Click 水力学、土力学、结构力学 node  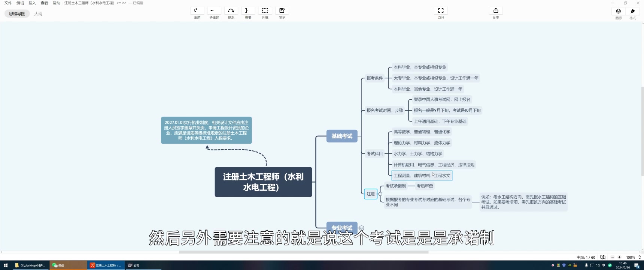[418, 153]
